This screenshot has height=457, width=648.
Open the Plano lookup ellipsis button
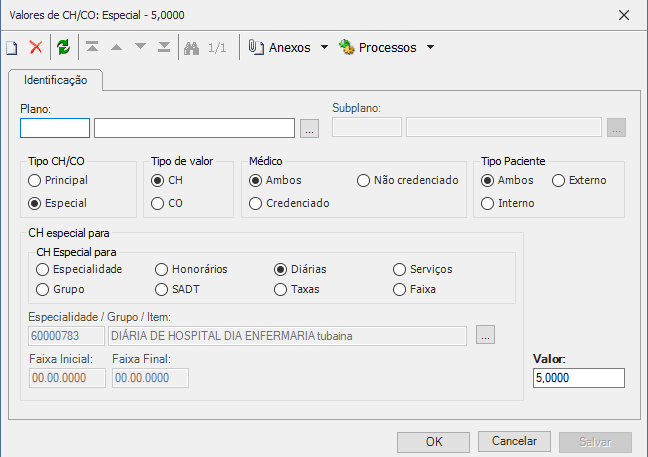310,127
